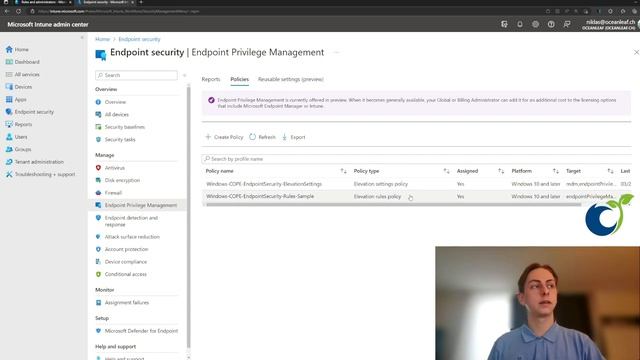
Task: Click the browser back arrow
Action: click(x=7, y=11)
